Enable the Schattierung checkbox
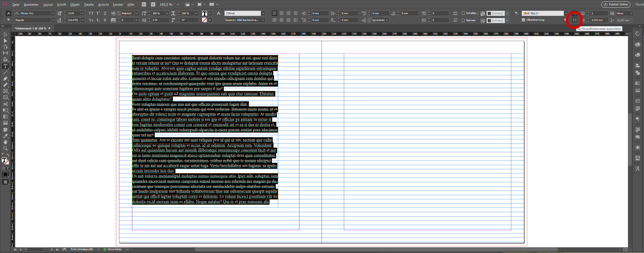This screenshot has width=644, height=253. [463, 13]
